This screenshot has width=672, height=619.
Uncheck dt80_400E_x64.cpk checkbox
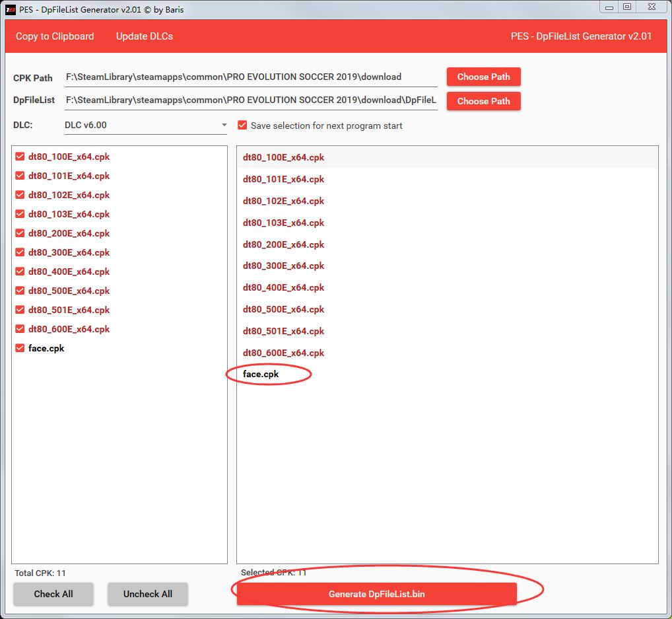tap(20, 271)
